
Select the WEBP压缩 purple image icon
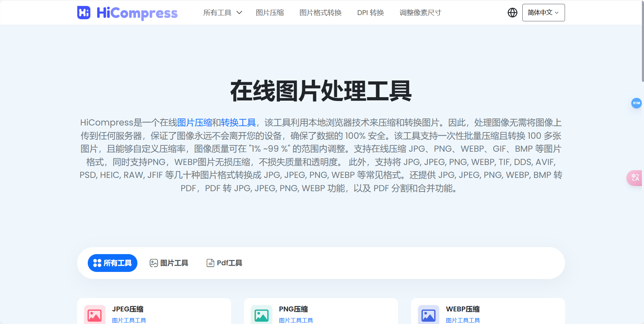[x=428, y=314]
